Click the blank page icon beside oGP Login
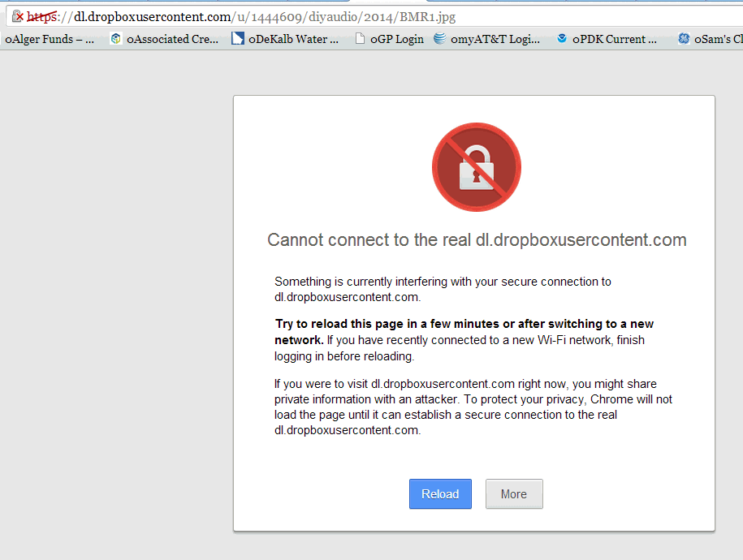743x560 pixels. point(360,38)
